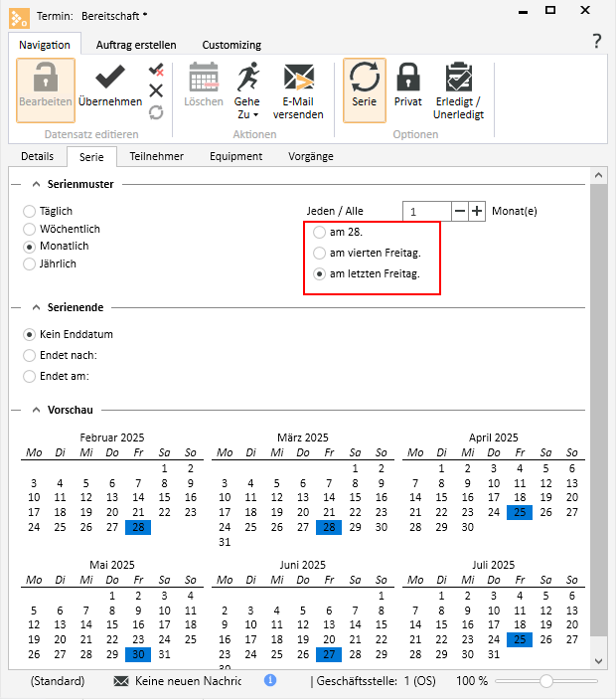This screenshot has width=616, height=700.
Task: Choose 'am vierten Freitag.' option
Action: (x=319, y=254)
